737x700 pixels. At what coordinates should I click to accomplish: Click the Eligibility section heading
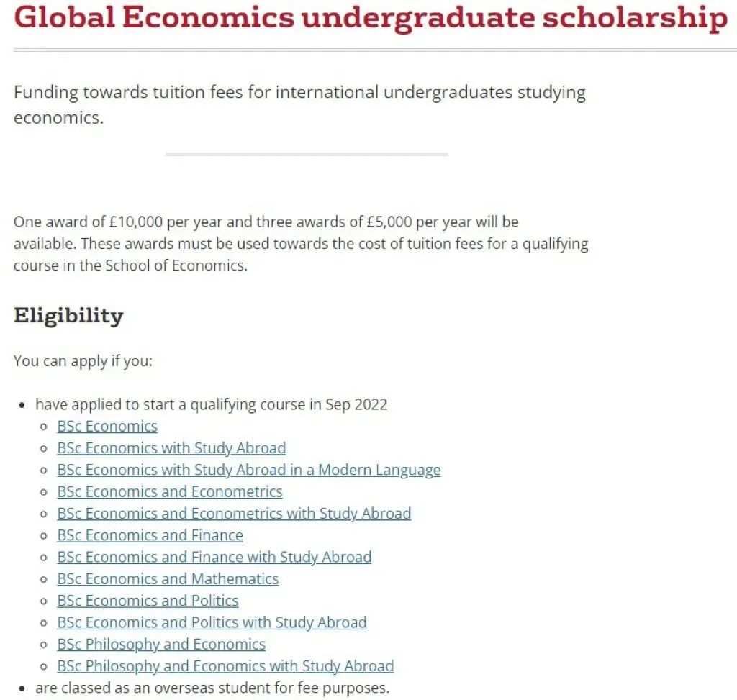pos(68,316)
